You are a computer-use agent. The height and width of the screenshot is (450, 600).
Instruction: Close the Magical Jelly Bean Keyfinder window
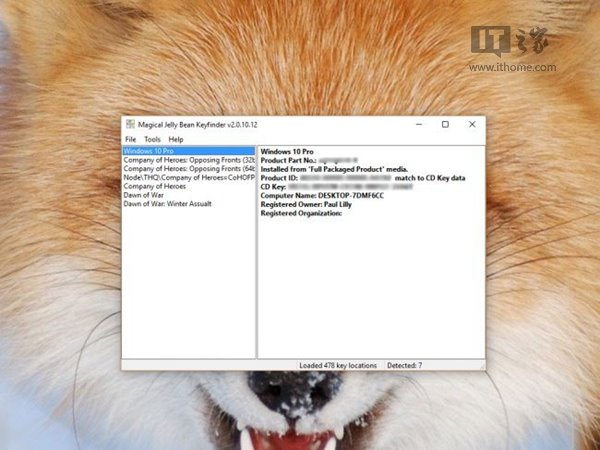pos(472,124)
